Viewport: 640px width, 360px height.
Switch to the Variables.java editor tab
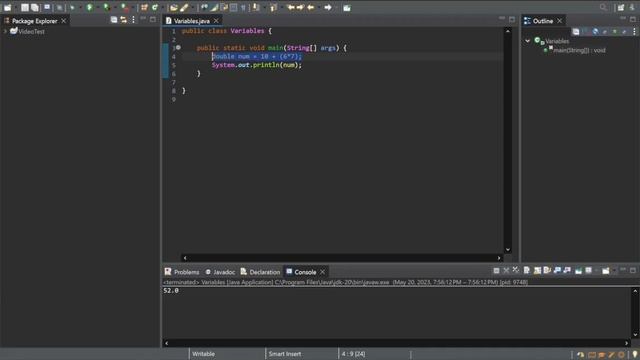[x=191, y=21]
